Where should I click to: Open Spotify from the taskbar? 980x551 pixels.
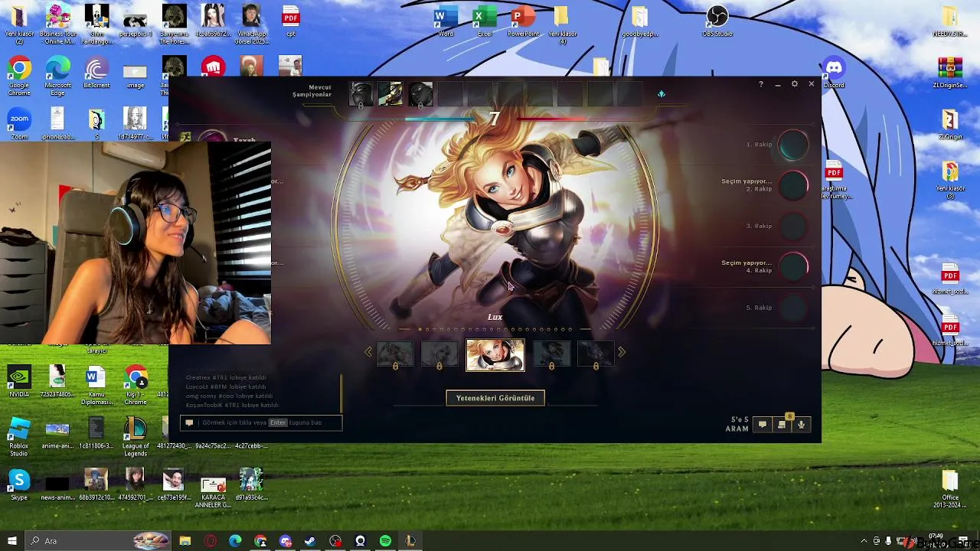[385, 541]
